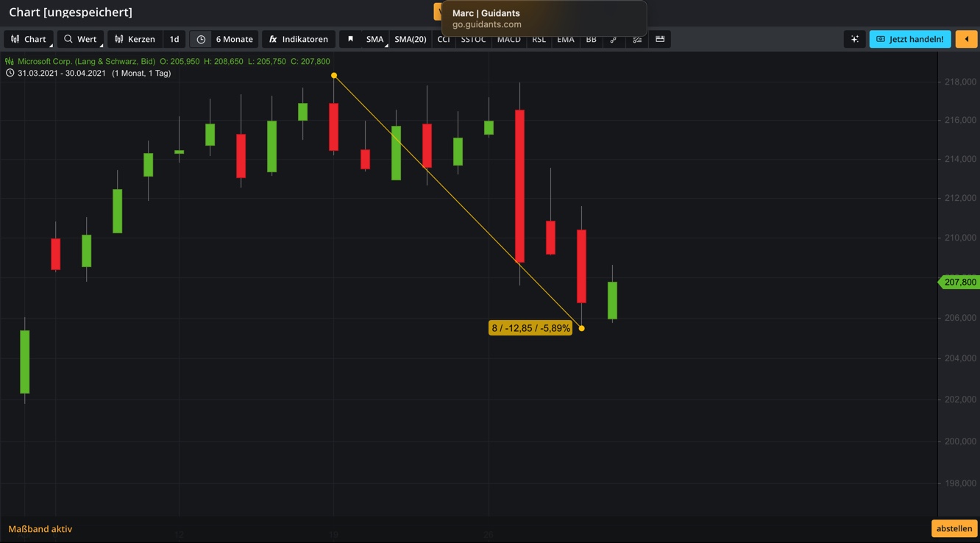Add the RSL indicator
This screenshot has width=980, height=543.
click(539, 39)
